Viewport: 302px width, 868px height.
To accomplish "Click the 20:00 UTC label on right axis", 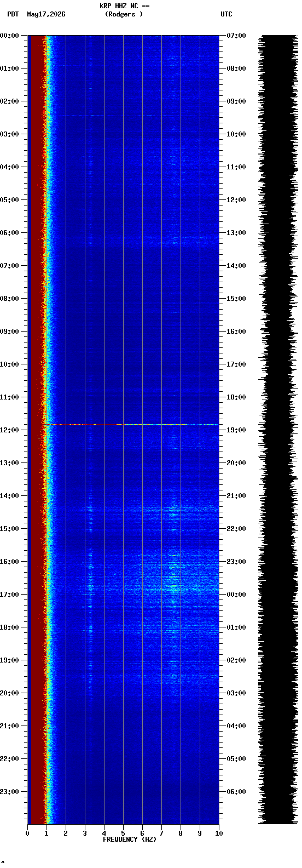I will (x=236, y=463).
